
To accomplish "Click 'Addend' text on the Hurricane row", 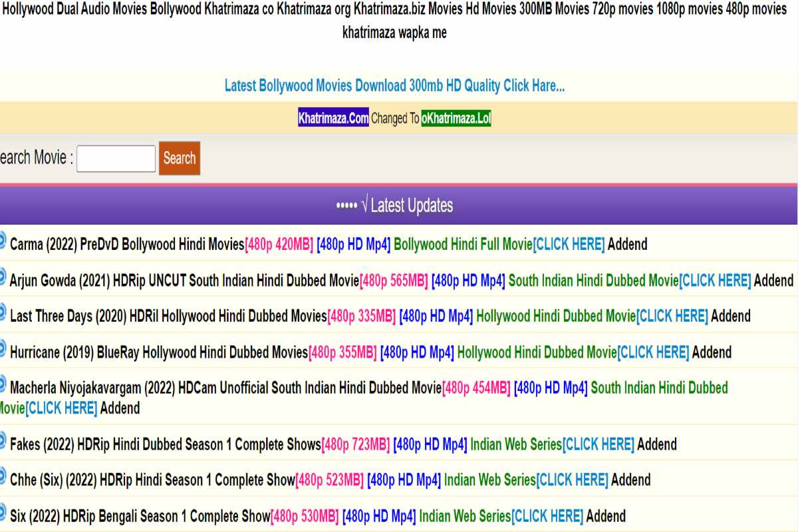I will pyautogui.click(x=712, y=352).
